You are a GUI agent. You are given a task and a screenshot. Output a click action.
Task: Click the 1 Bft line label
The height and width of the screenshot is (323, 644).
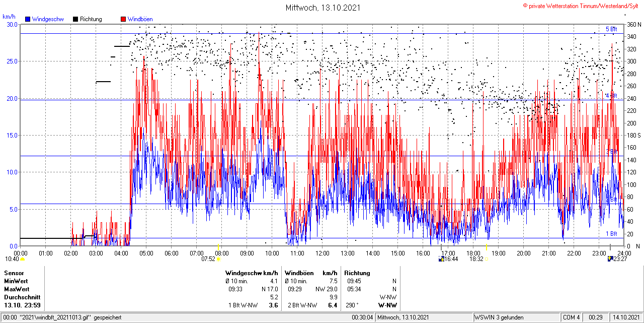[611, 234]
